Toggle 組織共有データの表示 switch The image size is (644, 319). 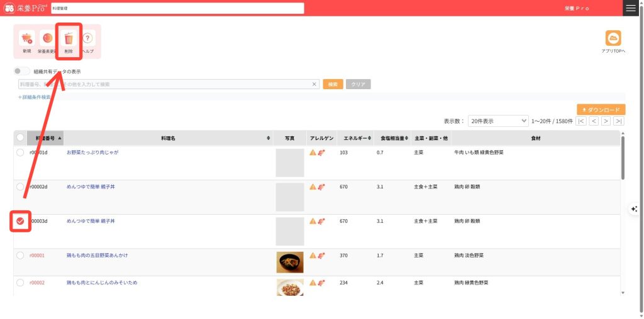[x=22, y=72]
